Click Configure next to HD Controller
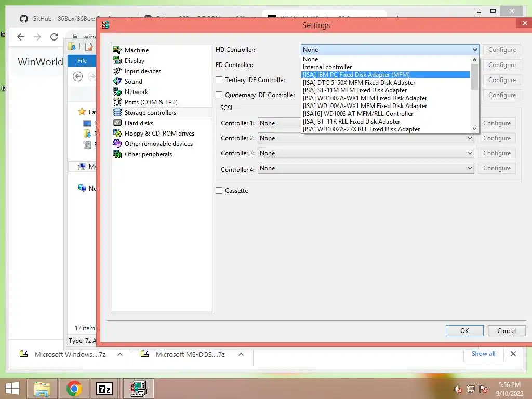532x399 pixels. pyautogui.click(x=502, y=49)
